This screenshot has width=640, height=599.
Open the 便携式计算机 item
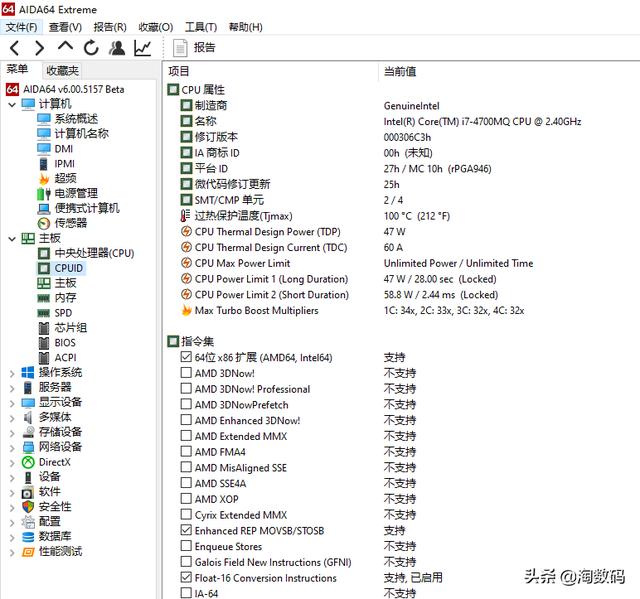pyautogui.click(x=87, y=208)
